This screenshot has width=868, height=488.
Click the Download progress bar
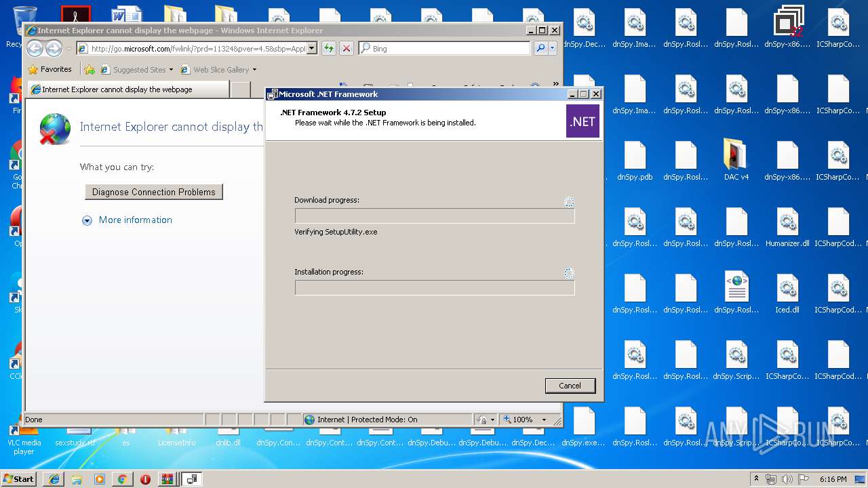(435, 216)
